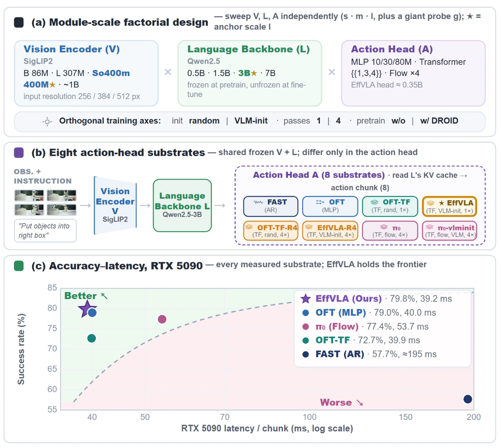Click the Language Backbone L Qwen2.5-3B block
Image resolution: width=501 pixels, height=448 pixels.
coord(182,205)
